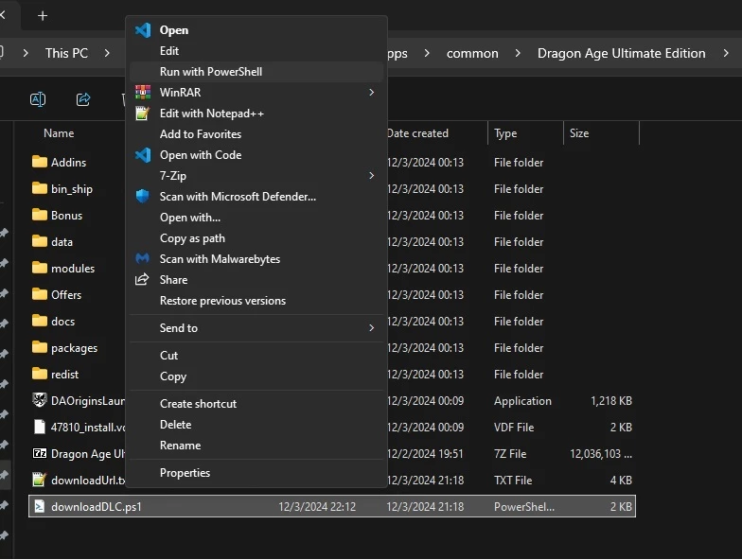Choose Run with PowerShell
Viewport: 742px width, 560px height.
256,72
